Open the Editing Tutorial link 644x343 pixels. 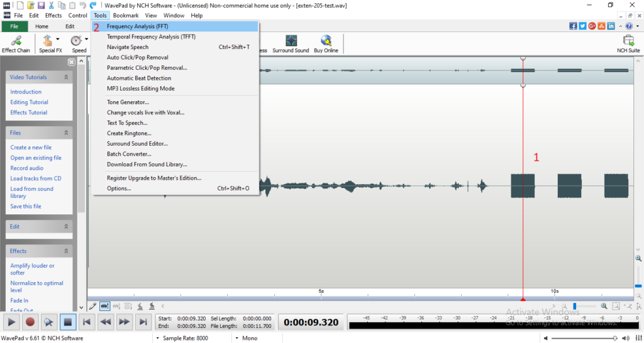[x=29, y=102]
